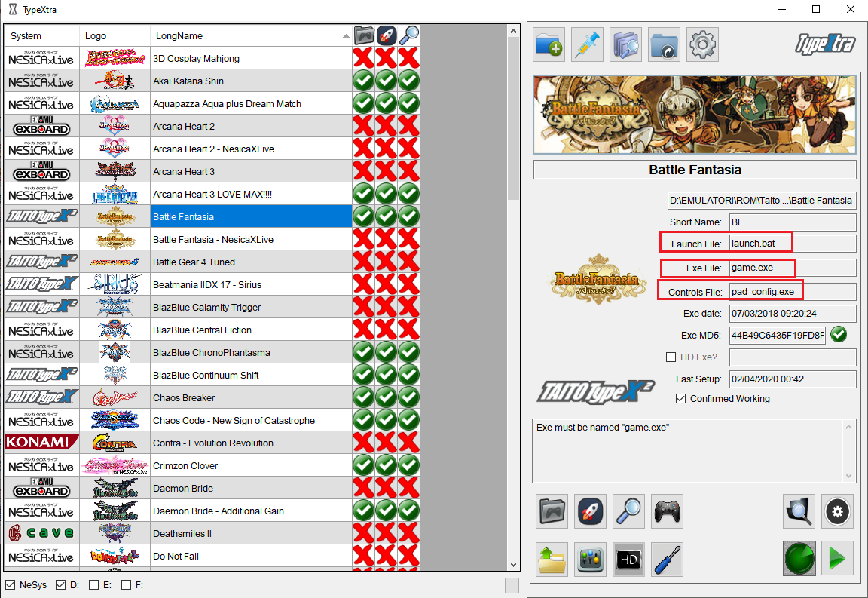Check the HD Exe? checkbox
The image size is (868, 598).
671,357
